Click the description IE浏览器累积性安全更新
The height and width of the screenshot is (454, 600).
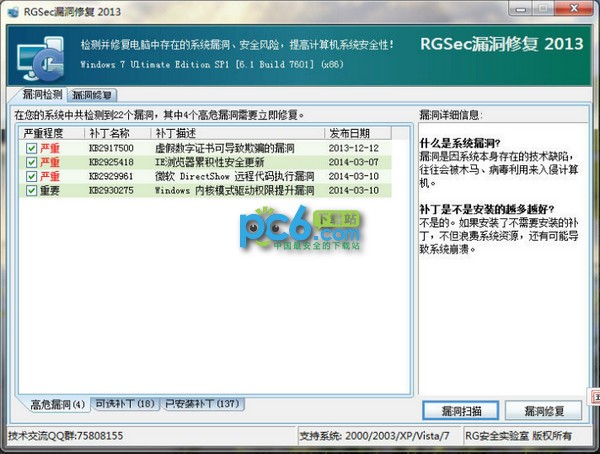[209, 162]
